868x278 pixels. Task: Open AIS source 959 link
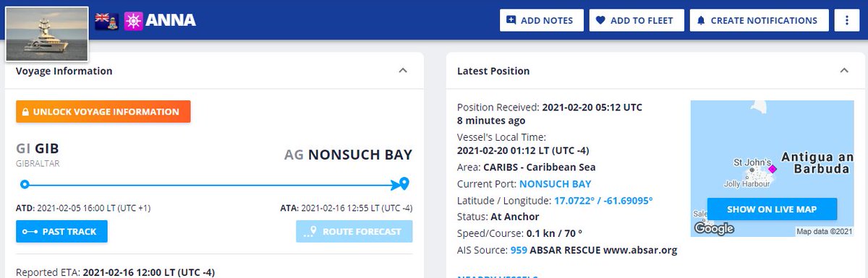519,251
